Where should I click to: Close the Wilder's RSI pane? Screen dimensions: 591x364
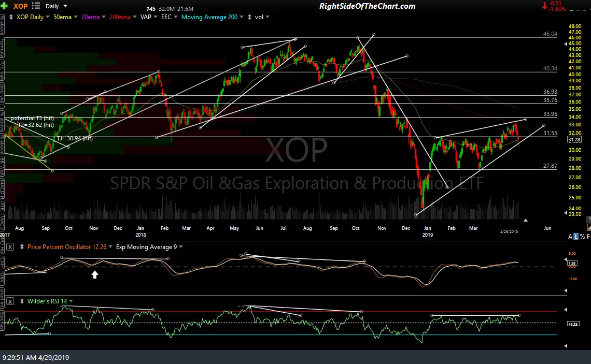pyautogui.click(x=10, y=301)
